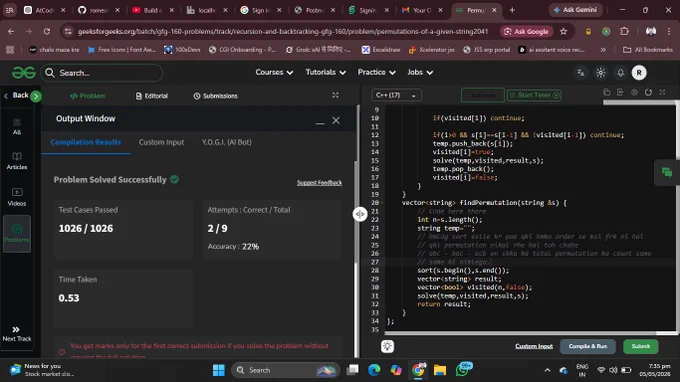680x382 pixels.
Task: Switch to the Problem tab
Action: pos(88,96)
